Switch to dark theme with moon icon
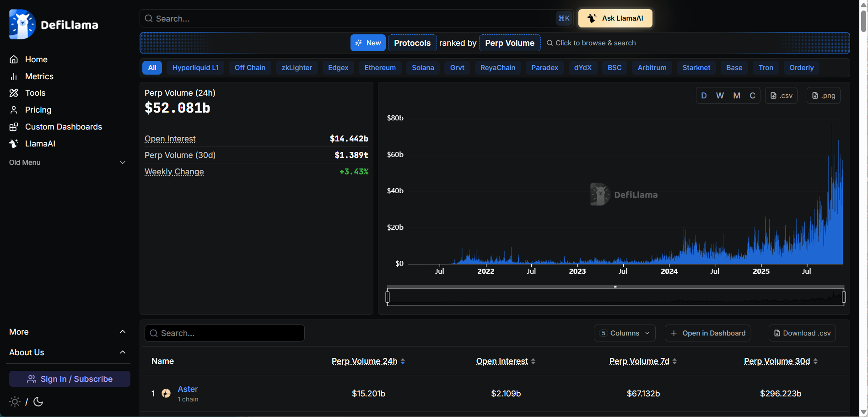Viewport: 868px width, 417px height. (38, 402)
